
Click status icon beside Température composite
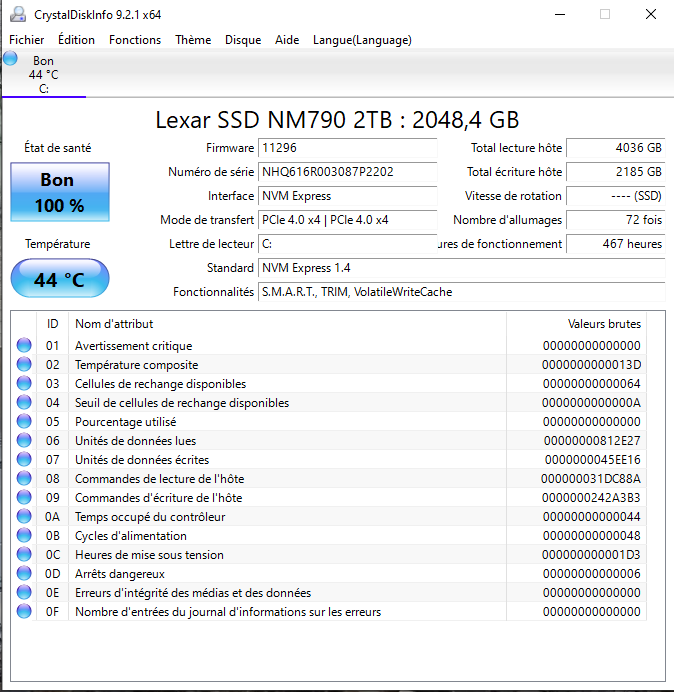24,365
